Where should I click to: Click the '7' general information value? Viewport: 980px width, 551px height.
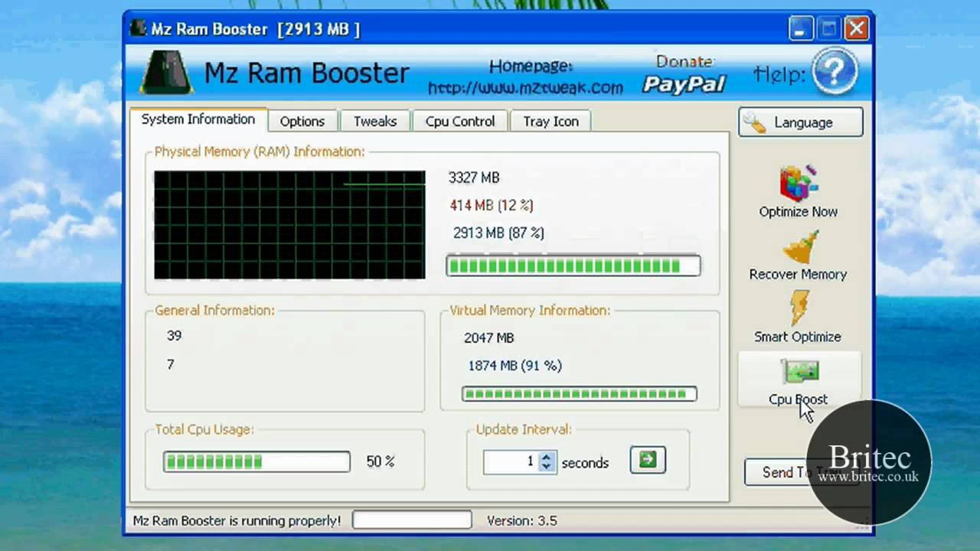pyautogui.click(x=170, y=364)
